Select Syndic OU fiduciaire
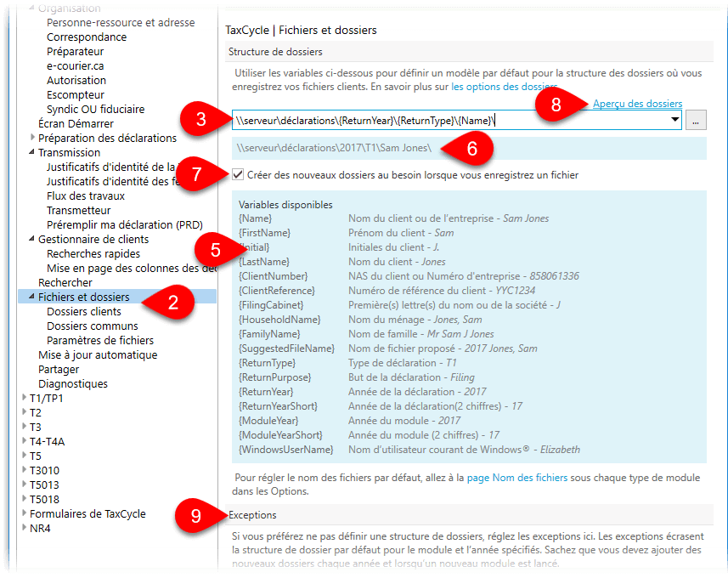This screenshot has height=578, width=728. 95,109
